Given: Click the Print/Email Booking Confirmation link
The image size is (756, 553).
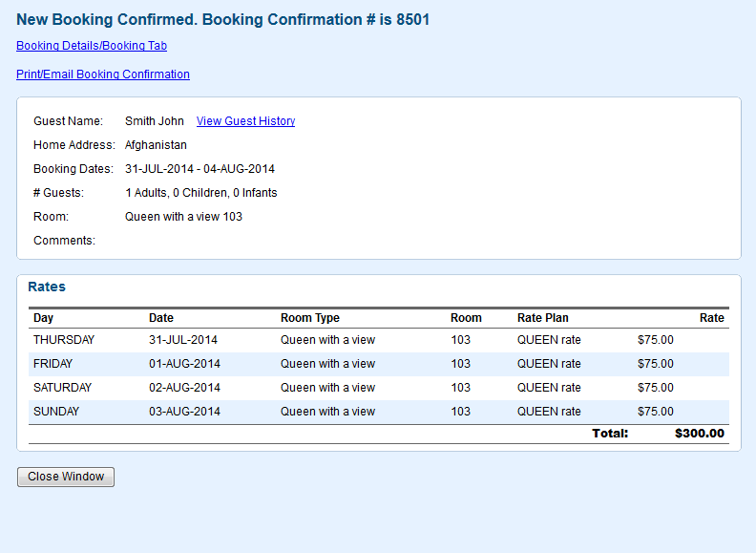Looking at the screenshot, I should (102, 74).
